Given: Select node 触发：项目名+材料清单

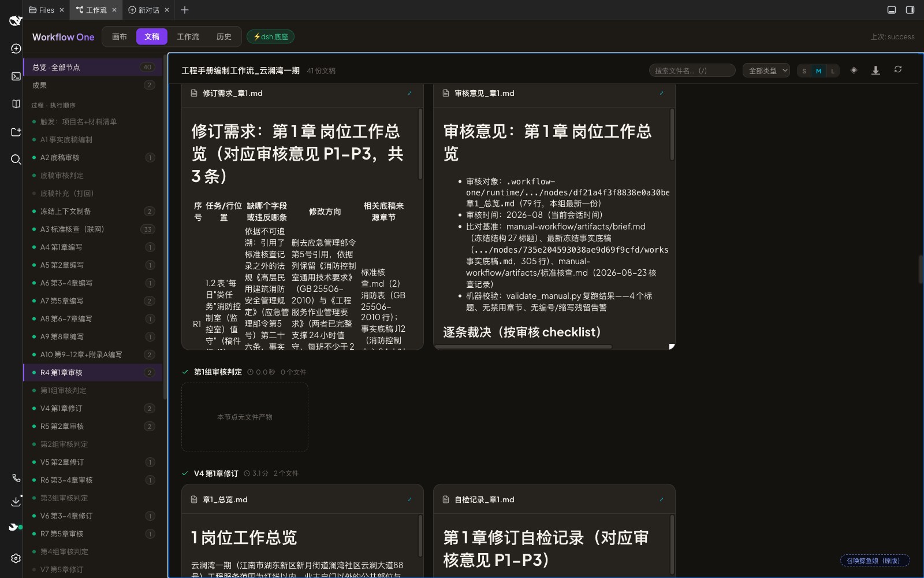Looking at the screenshot, I should [93, 121].
